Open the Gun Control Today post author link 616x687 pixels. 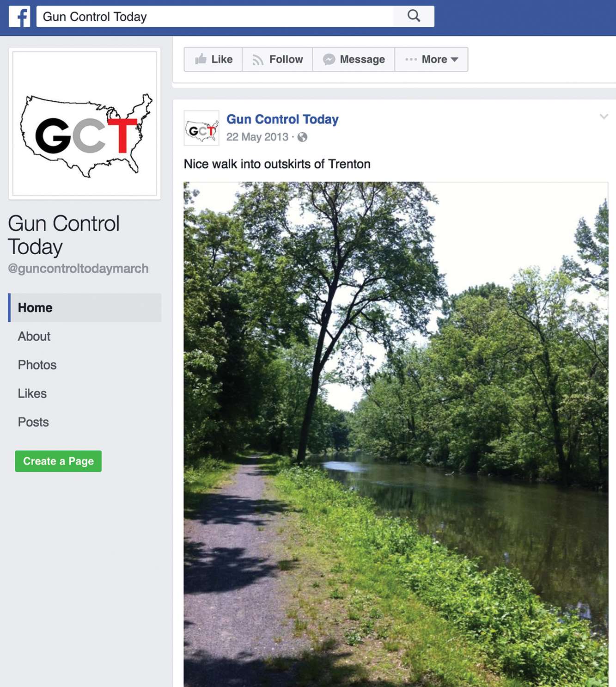pyautogui.click(x=282, y=119)
